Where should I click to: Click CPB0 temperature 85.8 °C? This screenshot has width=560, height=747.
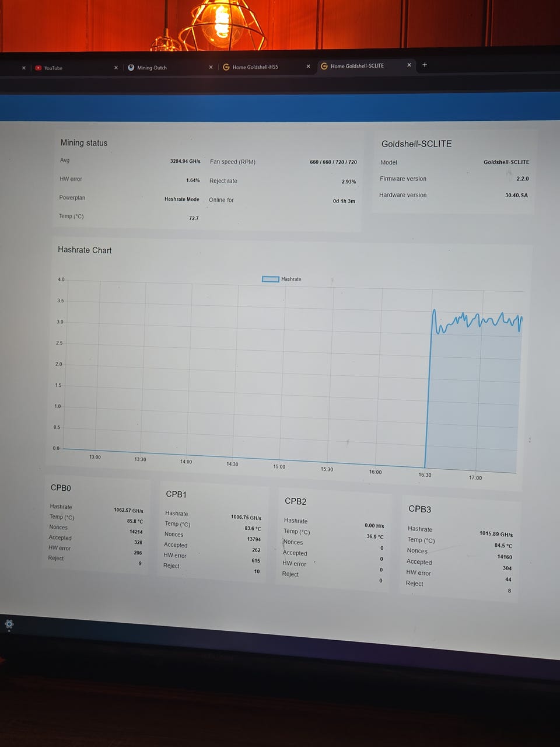tap(135, 521)
